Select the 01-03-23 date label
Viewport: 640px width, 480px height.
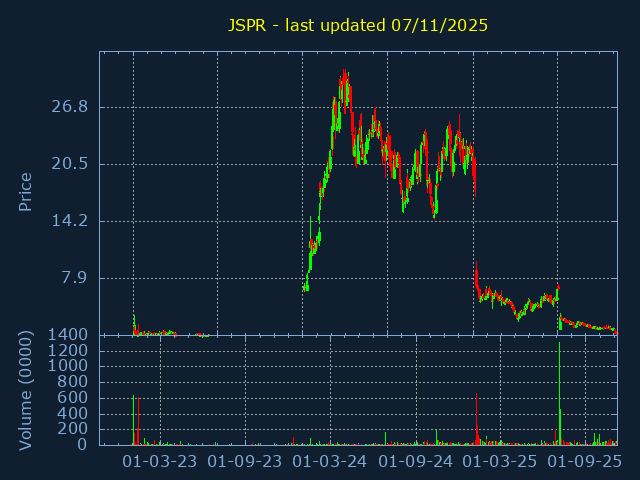160,462
